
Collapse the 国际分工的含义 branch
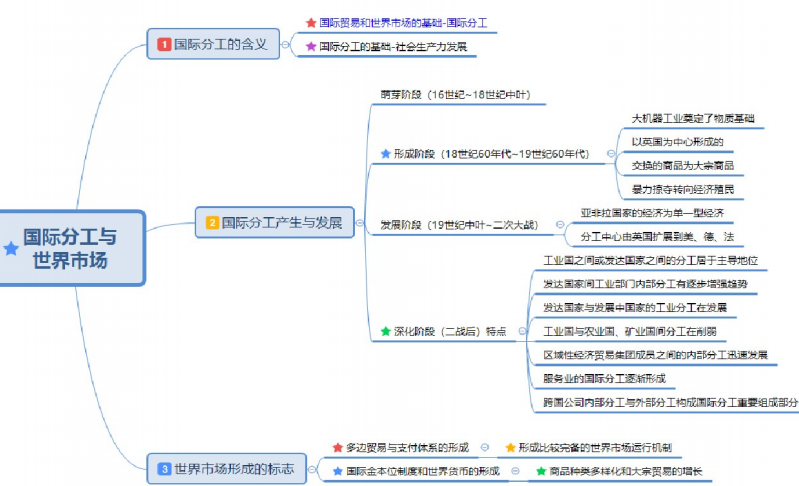coord(285,44)
